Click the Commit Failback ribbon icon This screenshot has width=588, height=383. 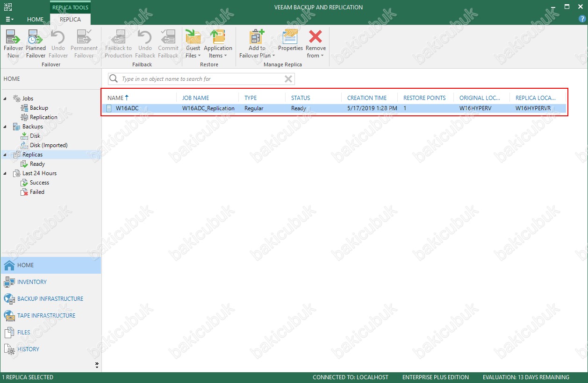click(168, 43)
